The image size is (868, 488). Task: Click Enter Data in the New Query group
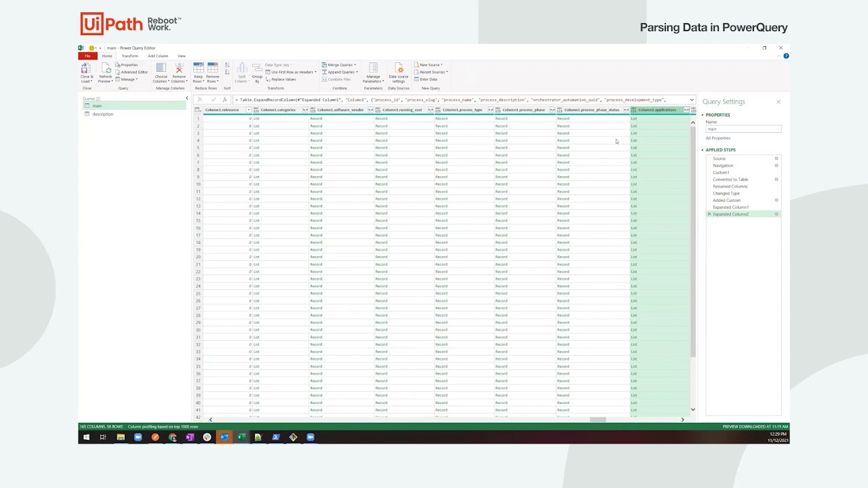(x=426, y=79)
